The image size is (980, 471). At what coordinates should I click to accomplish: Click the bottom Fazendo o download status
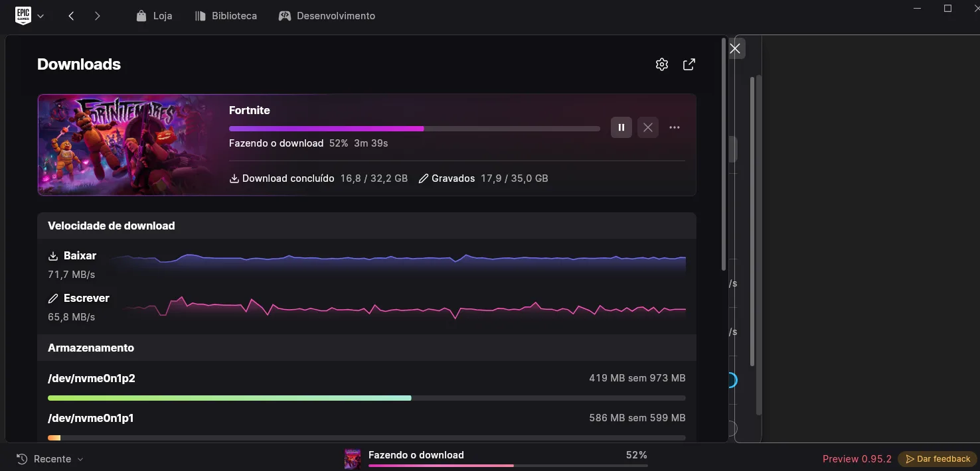tap(416, 455)
